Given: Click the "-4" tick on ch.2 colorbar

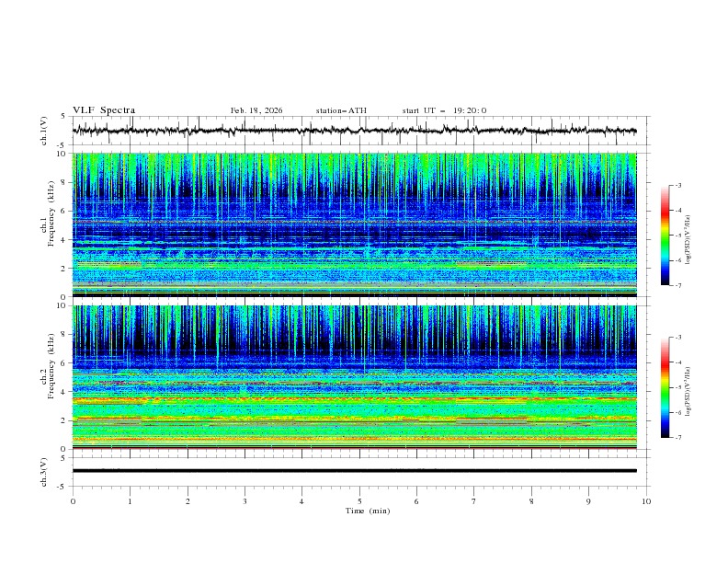Looking at the screenshot, I should click(678, 362).
